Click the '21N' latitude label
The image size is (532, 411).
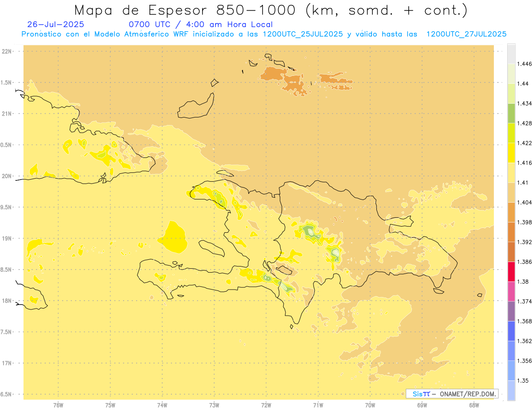tap(7, 114)
